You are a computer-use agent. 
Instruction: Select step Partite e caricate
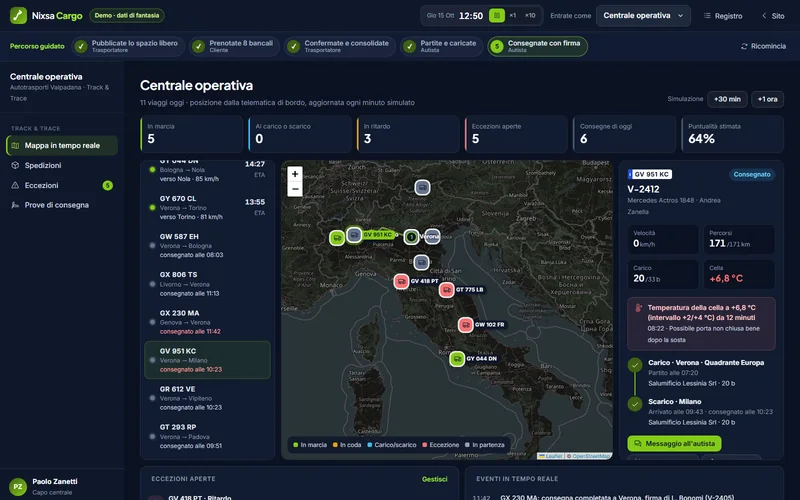click(x=441, y=46)
